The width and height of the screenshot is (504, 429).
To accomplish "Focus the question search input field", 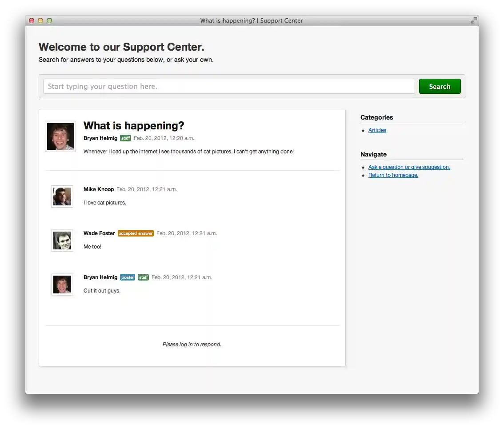I will pyautogui.click(x=228, y=86).
